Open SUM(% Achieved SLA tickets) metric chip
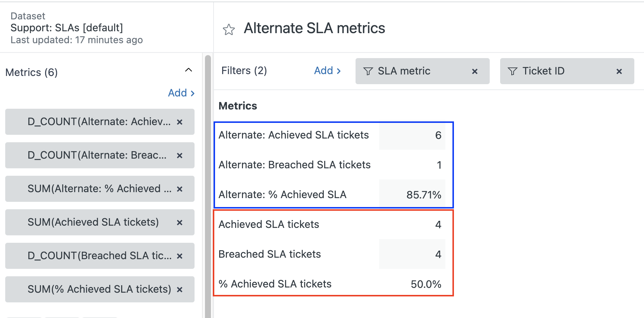Screen dimensions: 644x318 click(x=99, y=289)
